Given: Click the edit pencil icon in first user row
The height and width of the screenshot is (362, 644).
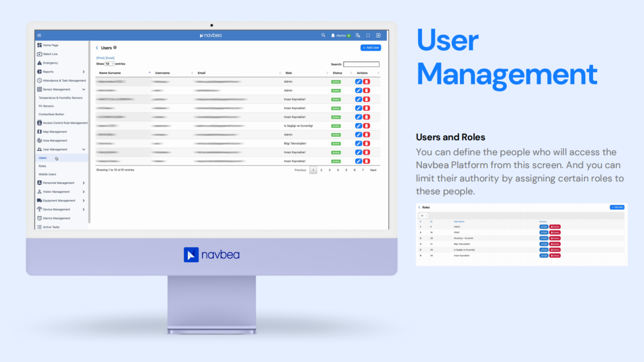Looking at the screenshot, I should point(359,82).
